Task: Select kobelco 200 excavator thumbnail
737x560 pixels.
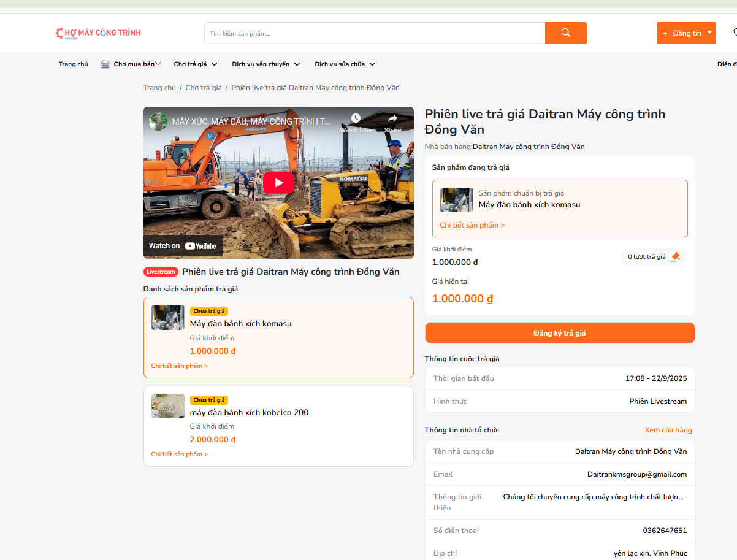Action: (x=168, y=406)
